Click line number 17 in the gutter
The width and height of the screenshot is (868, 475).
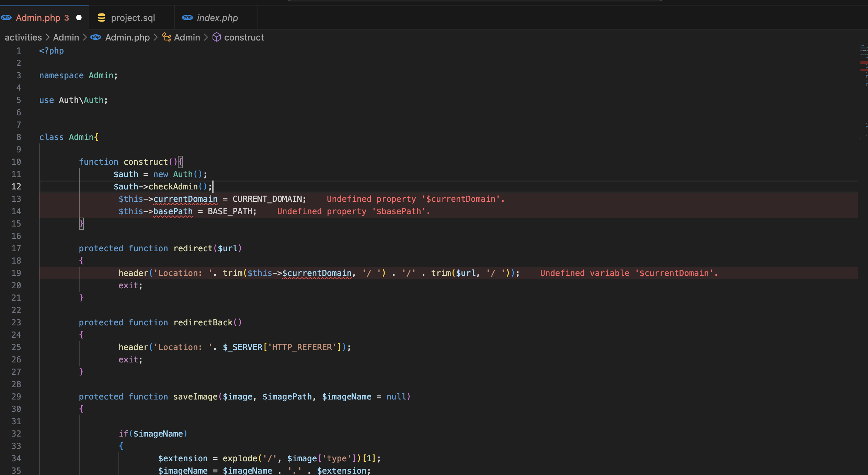pos(16,248)
